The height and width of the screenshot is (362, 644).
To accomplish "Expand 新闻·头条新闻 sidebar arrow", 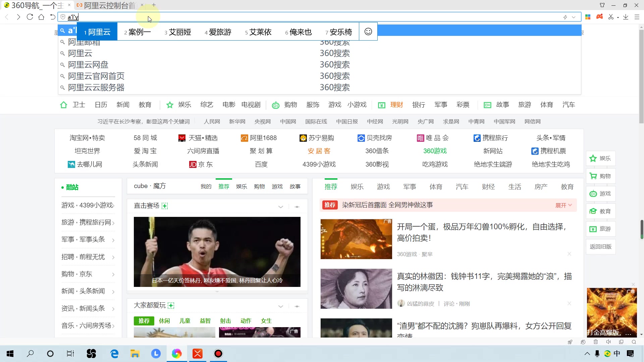I will pos(113,292).
